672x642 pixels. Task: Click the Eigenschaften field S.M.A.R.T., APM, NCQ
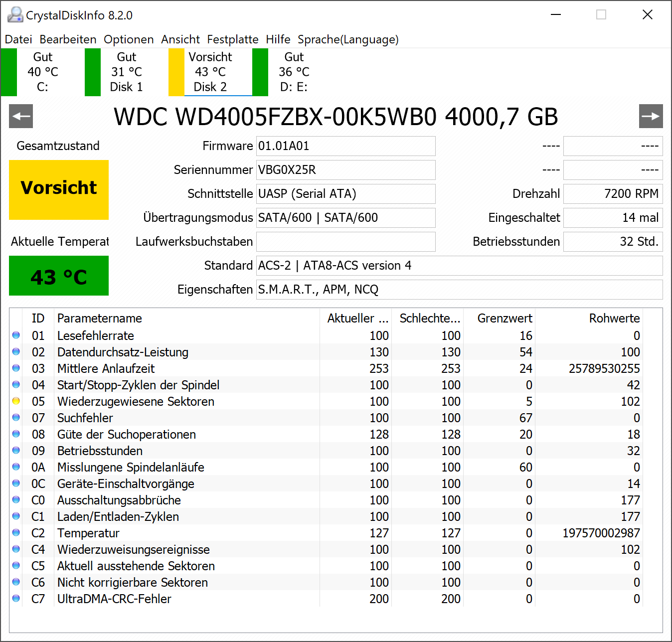point(460,290)
